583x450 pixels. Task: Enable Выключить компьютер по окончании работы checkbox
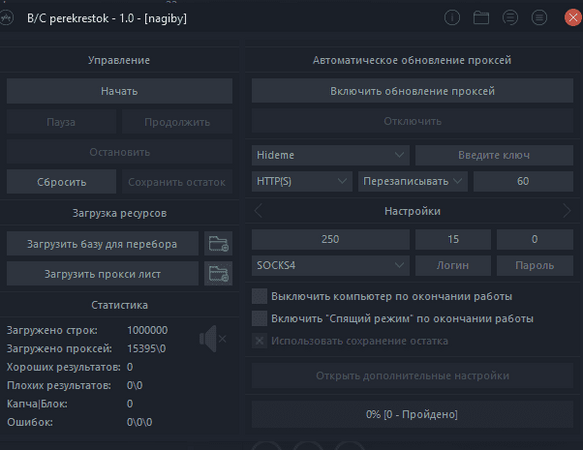[260, 296]
